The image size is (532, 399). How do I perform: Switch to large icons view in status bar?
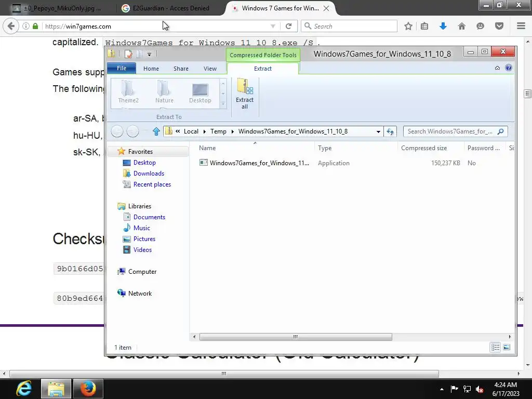pyautogui.click(x=507, y=347)
